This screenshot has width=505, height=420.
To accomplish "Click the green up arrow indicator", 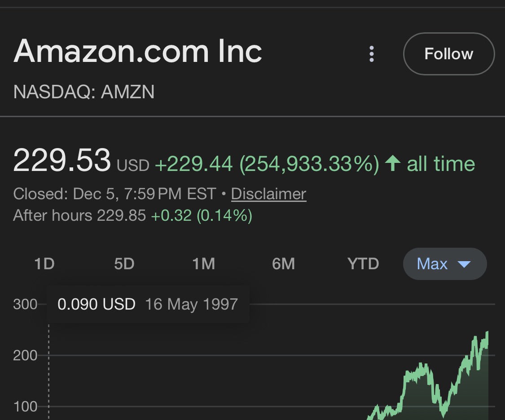I will [393, 163].
